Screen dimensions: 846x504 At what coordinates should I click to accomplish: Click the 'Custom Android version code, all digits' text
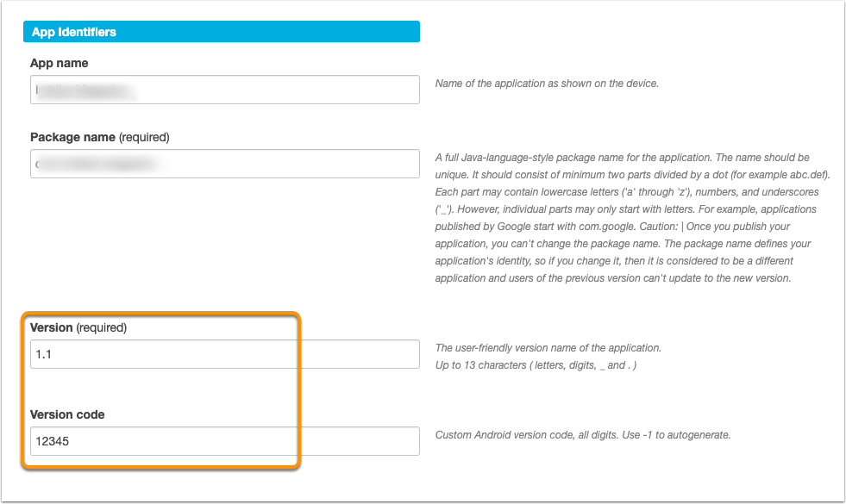527,435
